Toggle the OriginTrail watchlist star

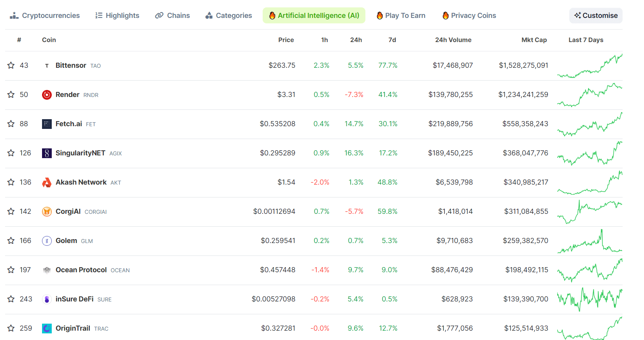coord(11,328)
